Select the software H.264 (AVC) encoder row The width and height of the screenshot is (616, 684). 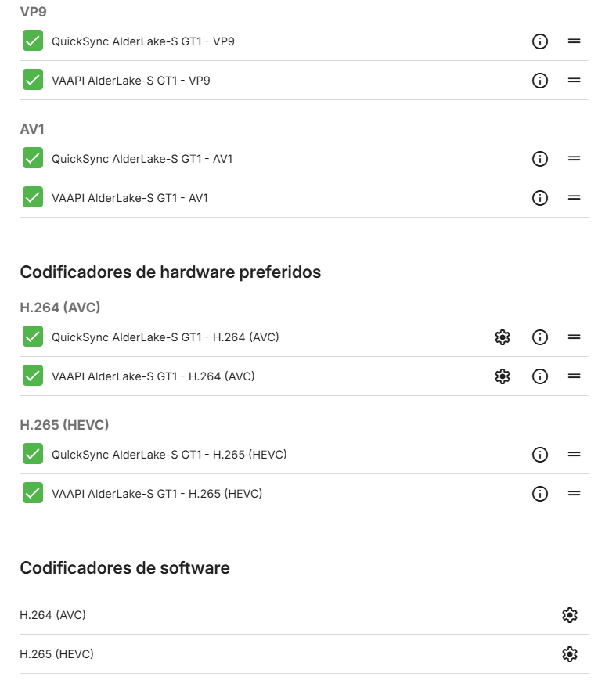tap(304, 615)
